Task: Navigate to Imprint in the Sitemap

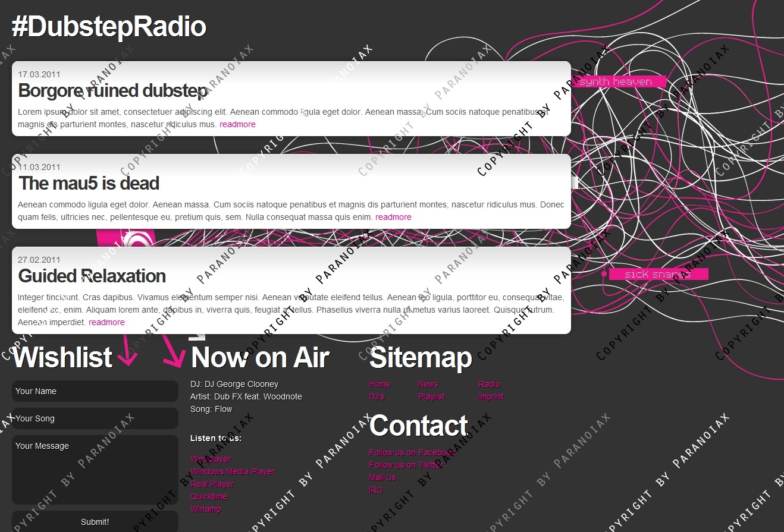Action: coord(491,397)
